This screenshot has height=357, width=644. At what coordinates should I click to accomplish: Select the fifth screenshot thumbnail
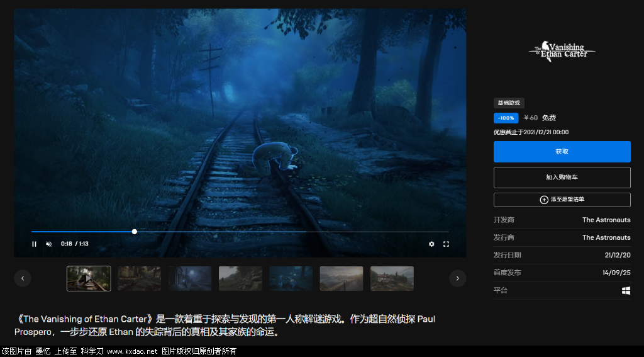click(x=291, y=278)
